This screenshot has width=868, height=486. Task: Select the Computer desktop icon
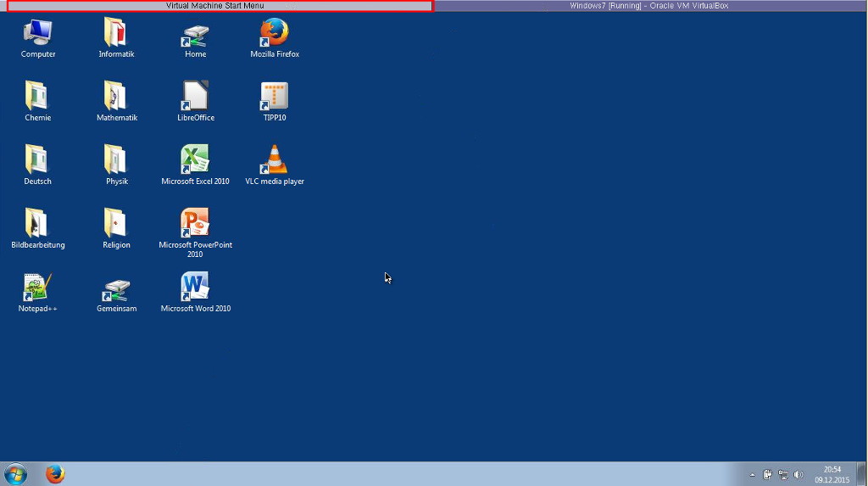click(x=37, y=34)
